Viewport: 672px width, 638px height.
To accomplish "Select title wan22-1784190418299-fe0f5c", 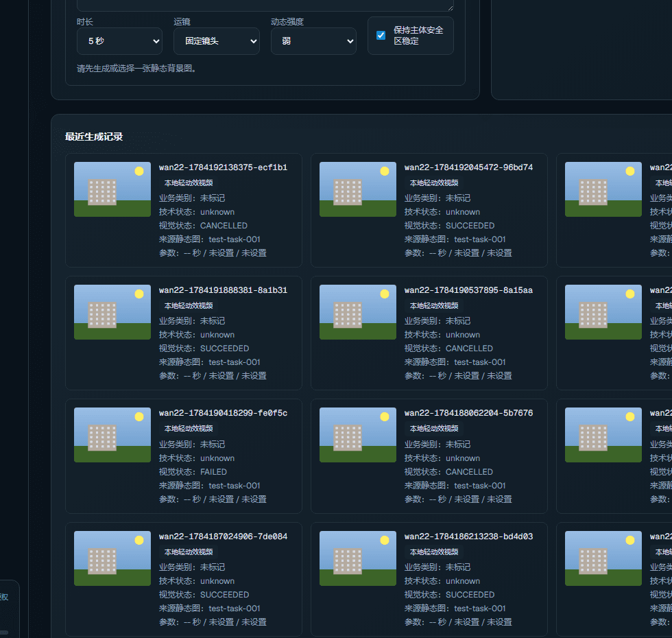I will coord(224,413).
